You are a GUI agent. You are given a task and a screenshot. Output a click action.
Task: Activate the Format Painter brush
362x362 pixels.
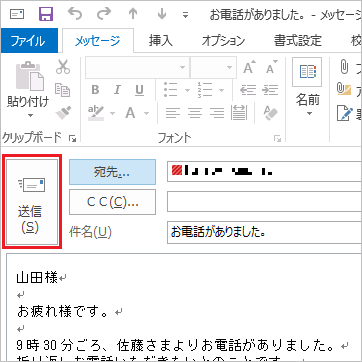pos(63,113)
